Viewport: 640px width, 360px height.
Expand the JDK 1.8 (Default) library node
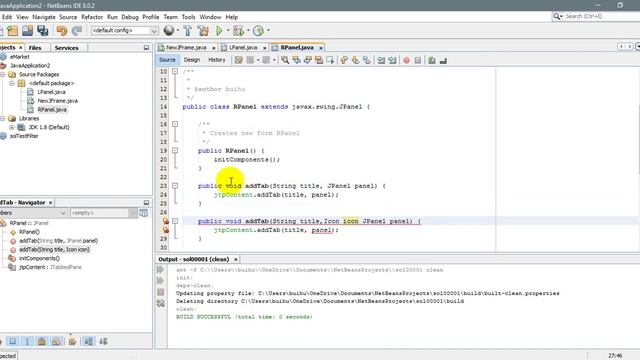12,127
